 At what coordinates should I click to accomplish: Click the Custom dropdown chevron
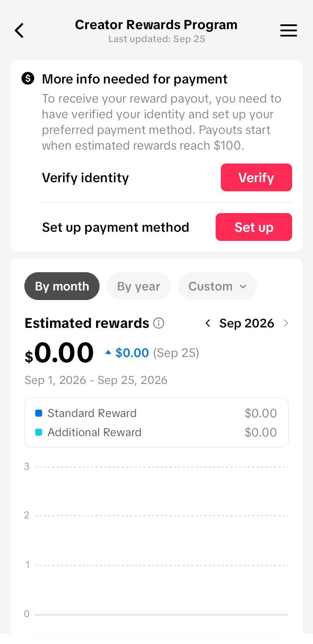point(243,287)
